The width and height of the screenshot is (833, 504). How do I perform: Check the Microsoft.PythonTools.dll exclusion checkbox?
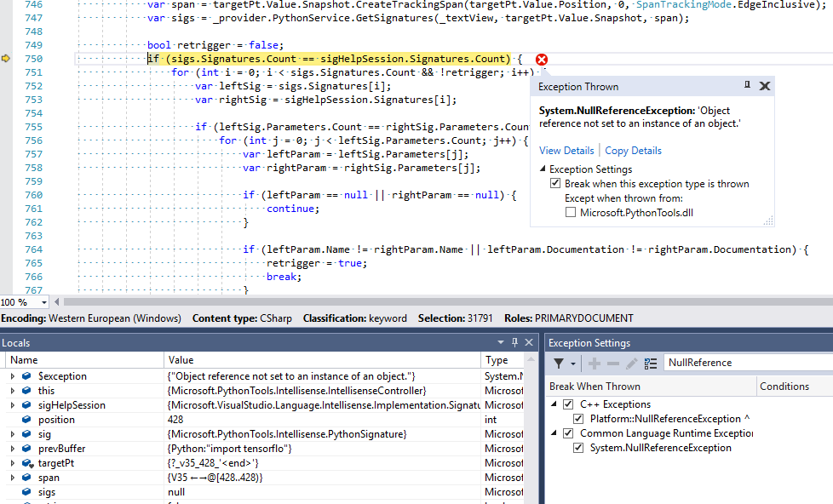[572, 212]
